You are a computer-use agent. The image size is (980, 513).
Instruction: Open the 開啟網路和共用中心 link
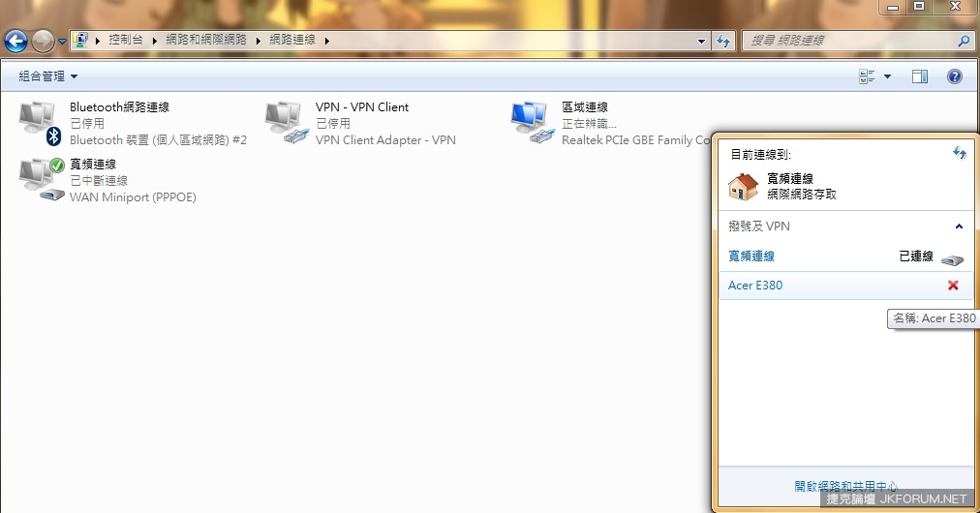click(x=845, y=486)
